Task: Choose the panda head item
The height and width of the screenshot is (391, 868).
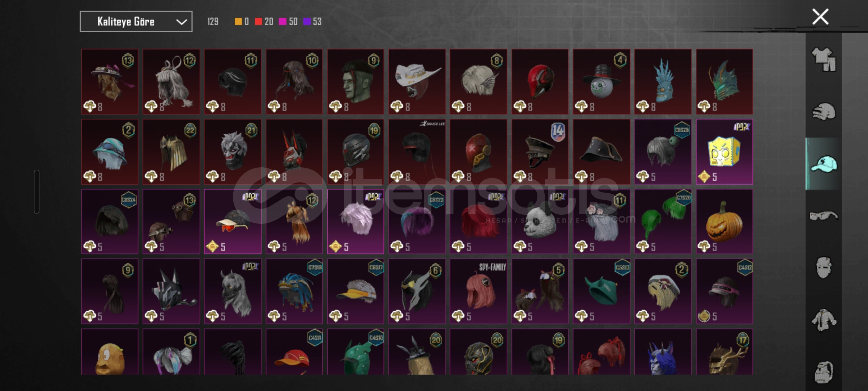Action: point(540,222)
